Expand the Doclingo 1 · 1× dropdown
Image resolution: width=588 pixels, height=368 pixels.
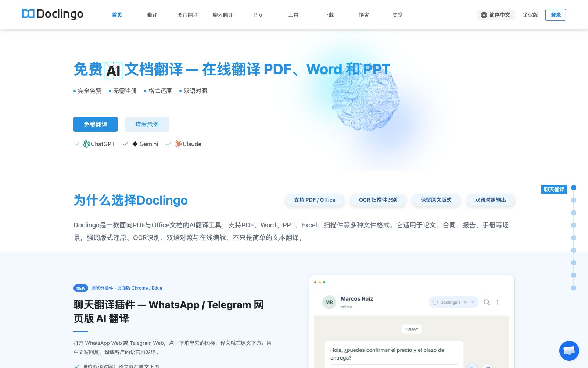[453, 302]
